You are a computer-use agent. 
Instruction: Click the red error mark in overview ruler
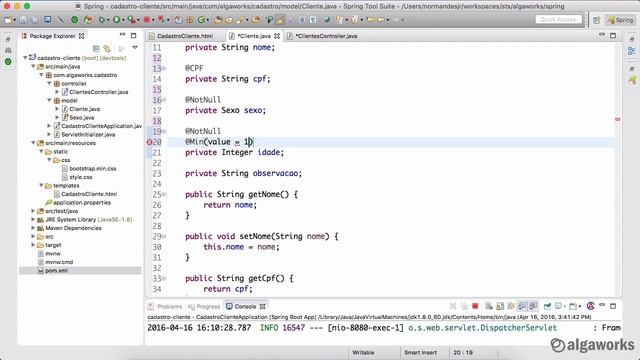coord(617,119)
